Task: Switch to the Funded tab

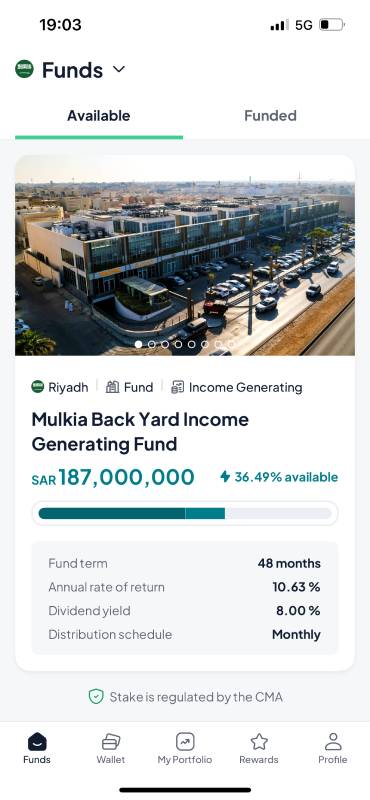Action: click(x=270, y=116)
